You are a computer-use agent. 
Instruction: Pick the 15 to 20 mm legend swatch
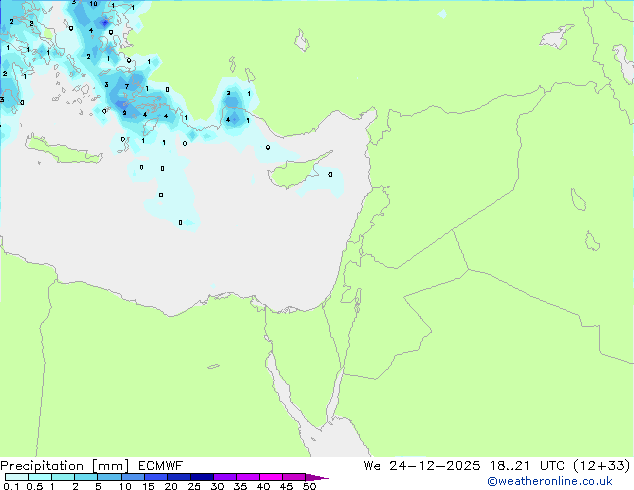pyautogui.click(x=155, y=477)
